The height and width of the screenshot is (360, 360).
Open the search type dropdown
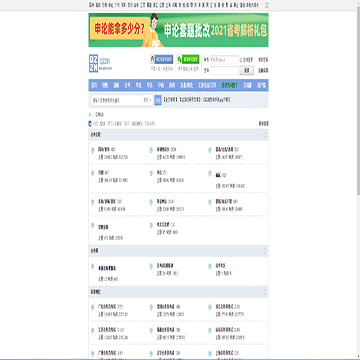[x=147, y=100]
